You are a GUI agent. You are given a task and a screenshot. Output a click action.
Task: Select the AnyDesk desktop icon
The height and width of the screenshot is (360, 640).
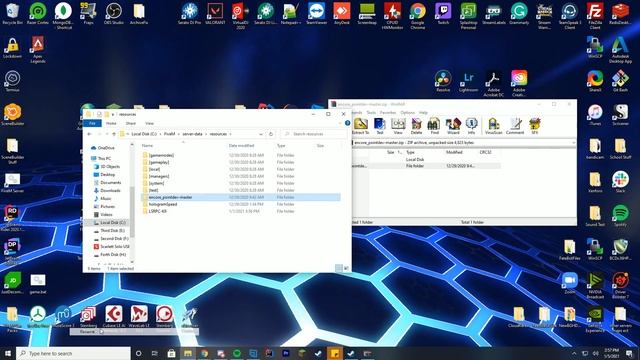(x=342, y=13)
